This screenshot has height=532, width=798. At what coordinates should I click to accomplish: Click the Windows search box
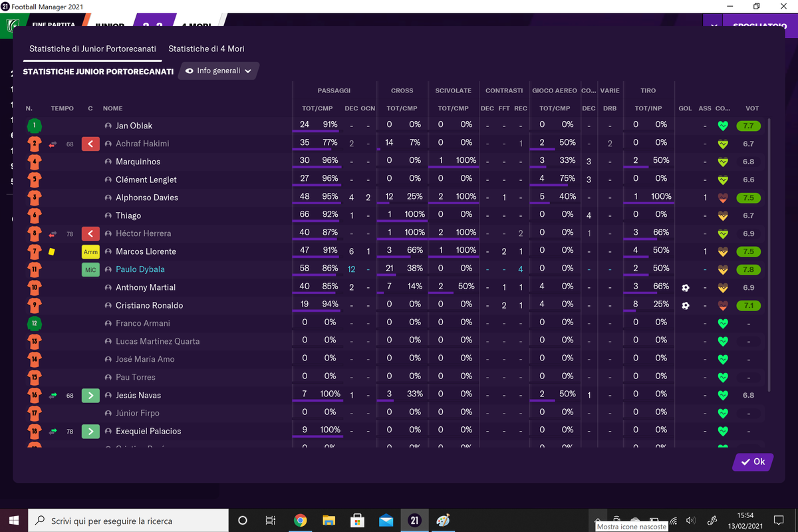click(129, 521)
